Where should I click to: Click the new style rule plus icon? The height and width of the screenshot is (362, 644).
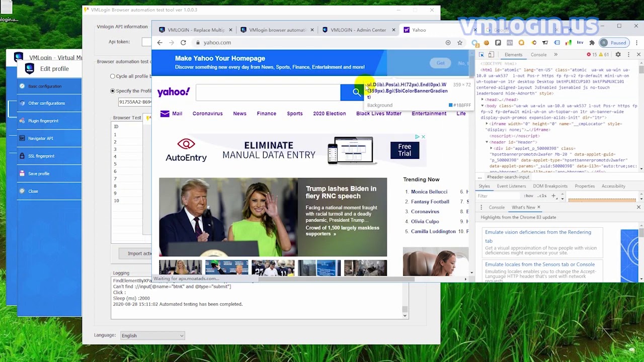coord(553,196)
